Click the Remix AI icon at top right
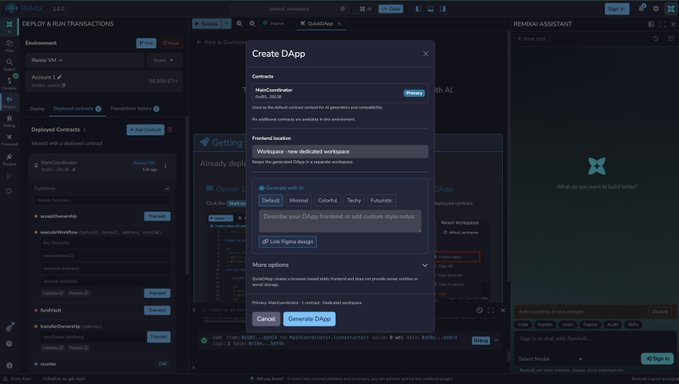The height and width of the screenshot is (384, 679). click(671, 9)
